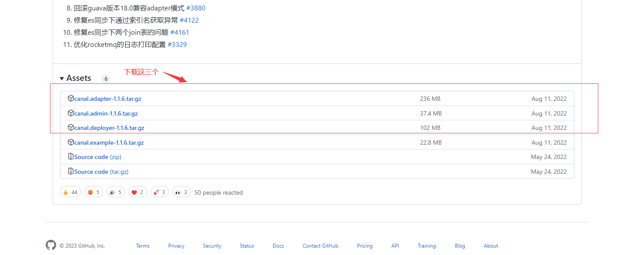The image size is (644, 255).
Task: Click package icon beside canal.adapter-1.1.6.tar.gz
Action: [x=71, y=98]
